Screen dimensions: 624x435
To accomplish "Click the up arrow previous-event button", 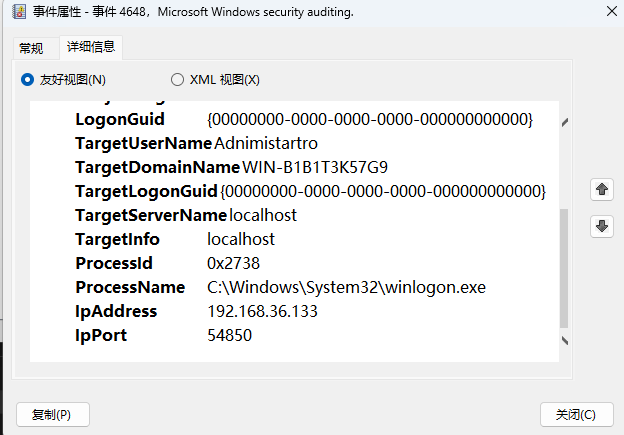I will click(x=602, y=189).
